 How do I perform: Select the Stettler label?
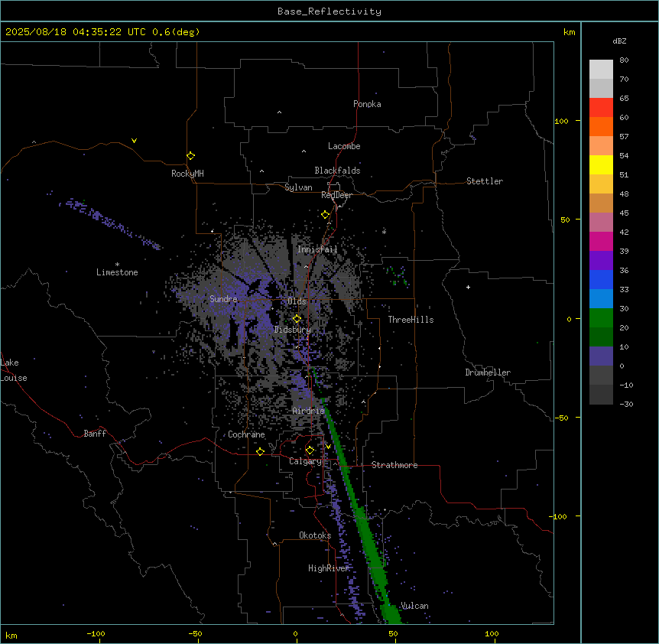pyautogui.click(x=485, y=181)
